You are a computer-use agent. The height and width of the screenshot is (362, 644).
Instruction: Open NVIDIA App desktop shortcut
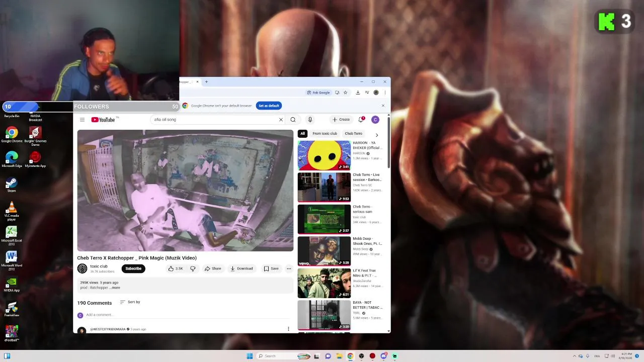coord(12,284)
